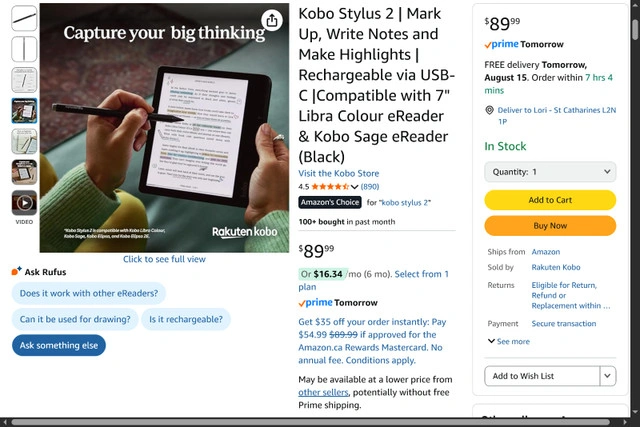
Task: Play the product video thumbnail
Action: (24, 203)
